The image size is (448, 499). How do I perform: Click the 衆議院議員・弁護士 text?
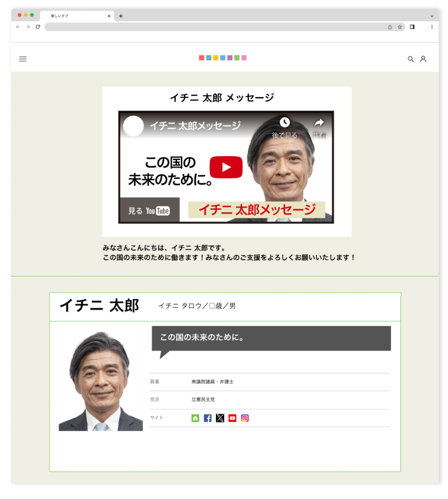click(x=212, y=381)
